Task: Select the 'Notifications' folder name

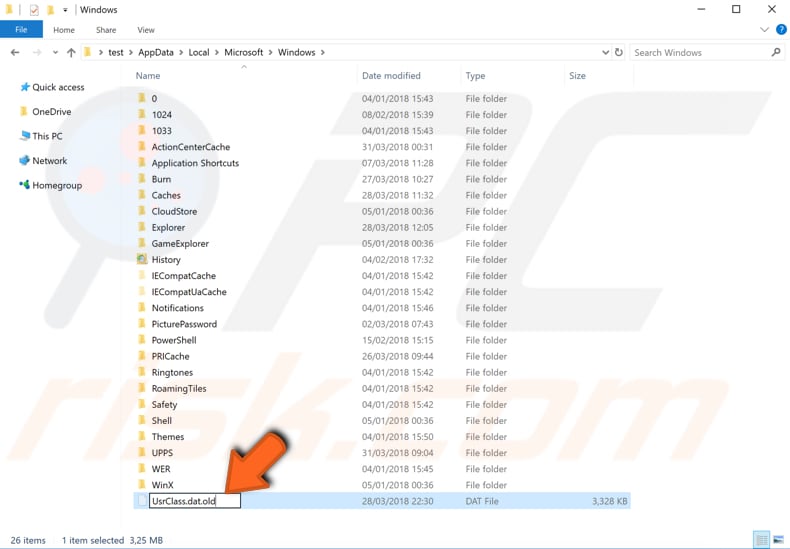Action: point(178,308)
